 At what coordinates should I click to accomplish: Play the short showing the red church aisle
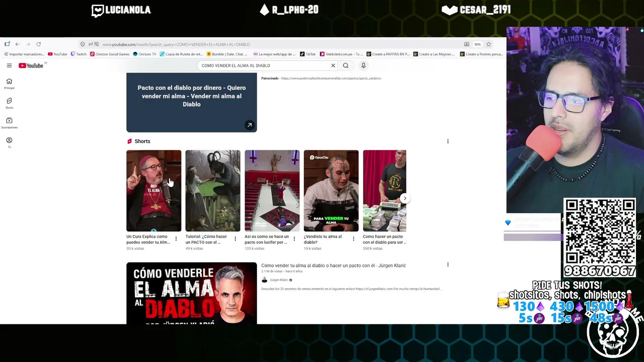[x=272, y=191]
